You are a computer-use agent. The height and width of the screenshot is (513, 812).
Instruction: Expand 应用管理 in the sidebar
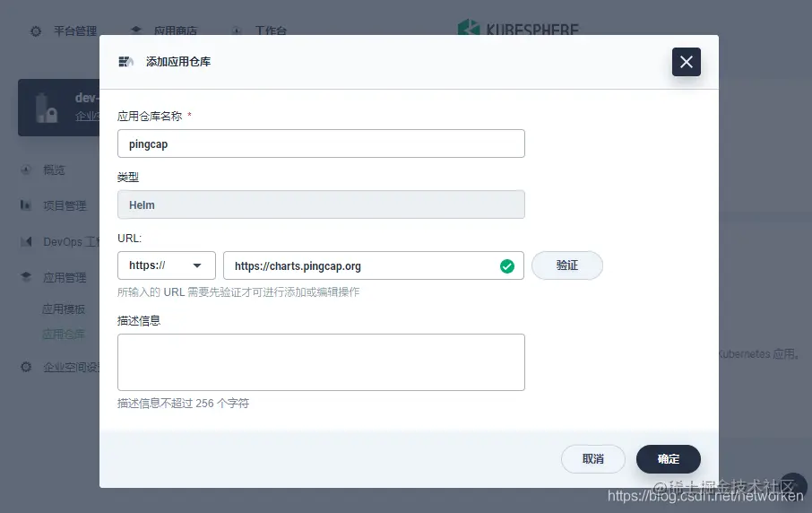tap(65, 278)
